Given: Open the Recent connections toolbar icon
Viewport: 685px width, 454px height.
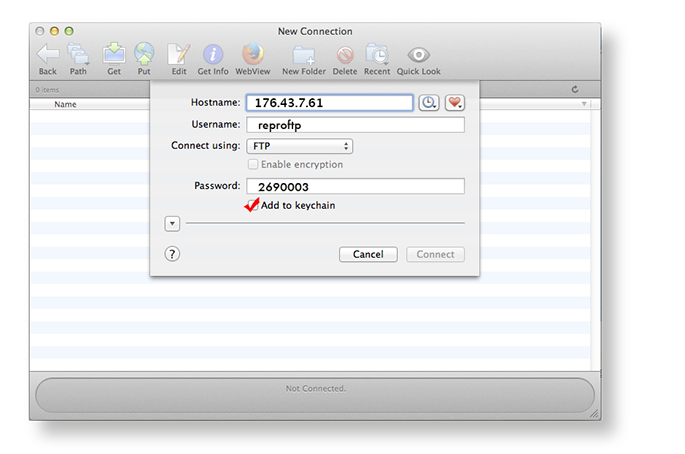Looking at the screenshot, I should coord(377,55).
